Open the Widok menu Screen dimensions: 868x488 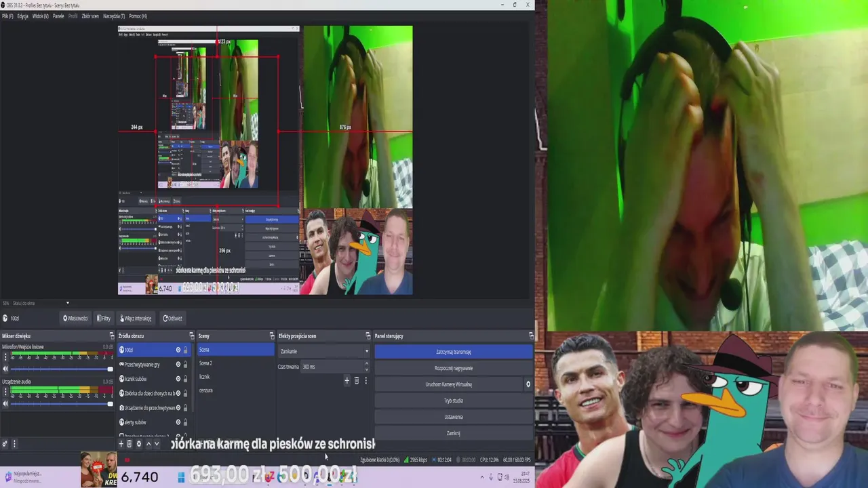[41, 16]
